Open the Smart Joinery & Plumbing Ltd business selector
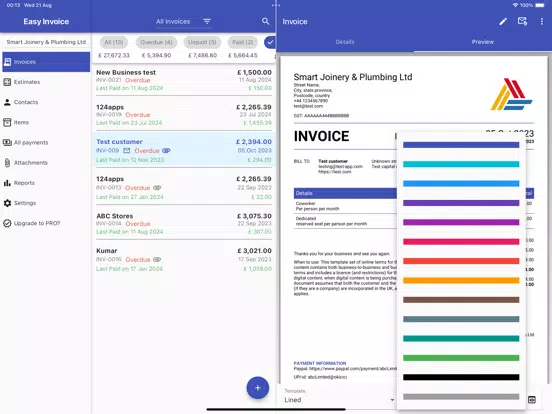Image resolution: width=552 pixels, height=414 pixels. pos(46,42)
